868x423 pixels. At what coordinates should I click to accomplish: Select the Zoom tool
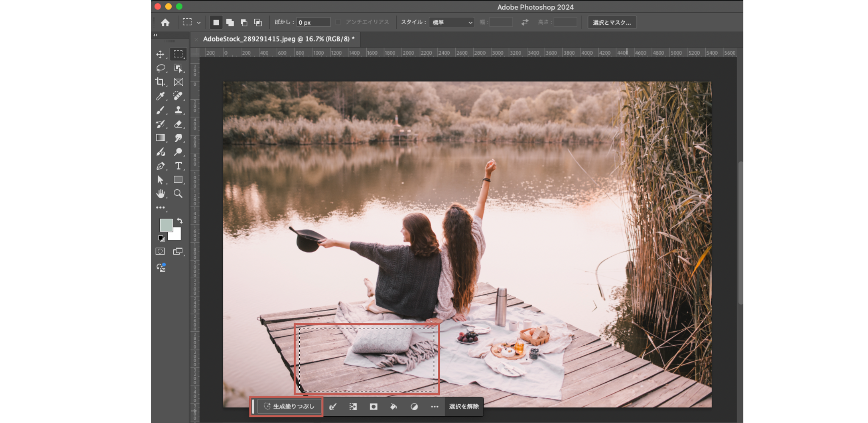178,194
